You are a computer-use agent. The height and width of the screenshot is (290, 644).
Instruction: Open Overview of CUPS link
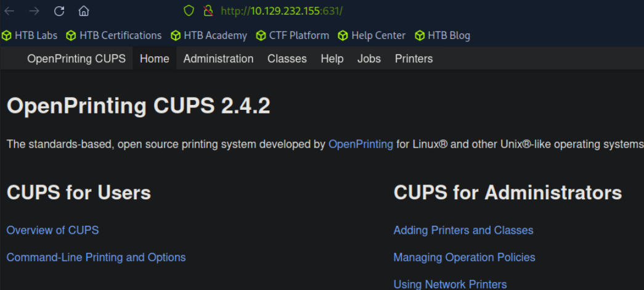[x=52, y=230]
